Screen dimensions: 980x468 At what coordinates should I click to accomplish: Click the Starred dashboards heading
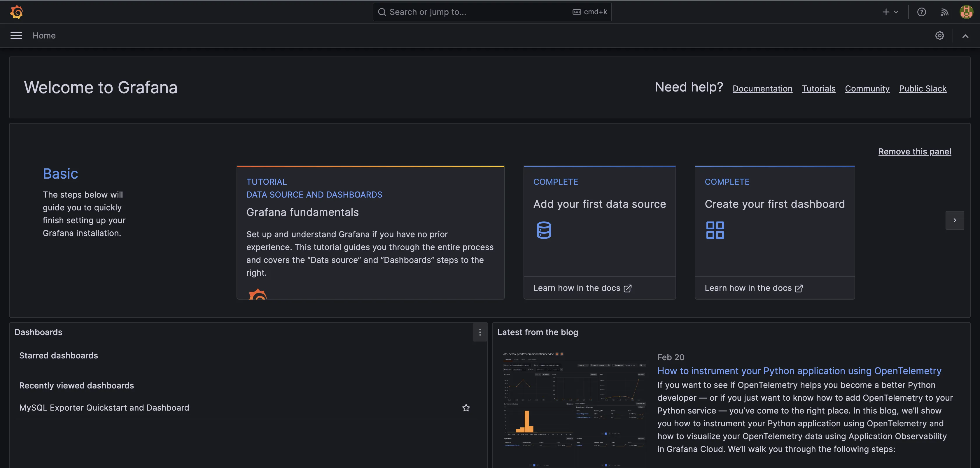59,356
